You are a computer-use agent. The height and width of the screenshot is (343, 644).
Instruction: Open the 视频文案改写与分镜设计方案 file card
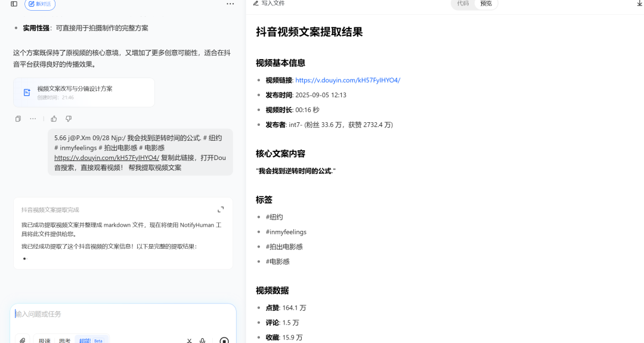tap(84, 92)
